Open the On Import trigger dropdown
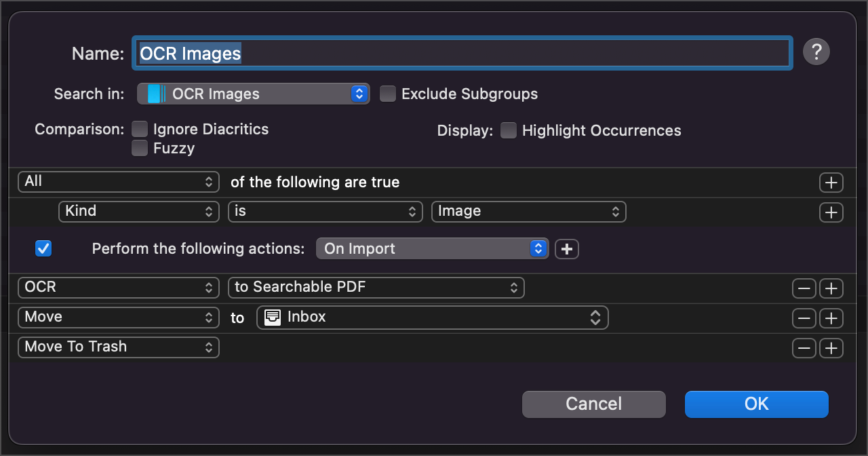The width and height of the screenshot is (868, 456). pos(432,249)
